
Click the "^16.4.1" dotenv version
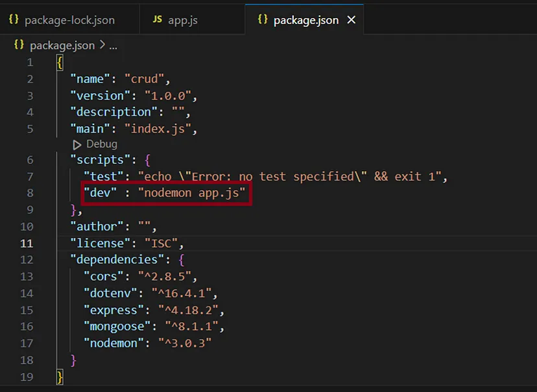click(x=181, y=293)
